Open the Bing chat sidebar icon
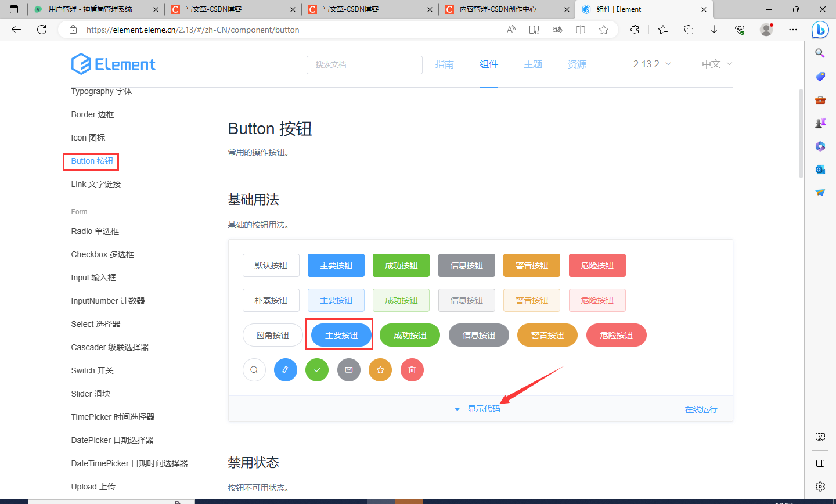 (820, 30)
